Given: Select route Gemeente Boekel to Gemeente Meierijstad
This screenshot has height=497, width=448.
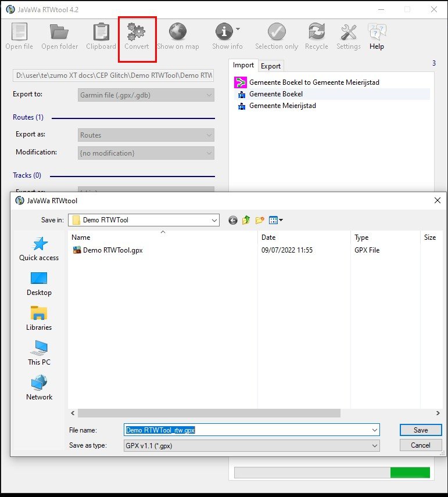Looking at the screenshot, I should (x=332, y=82).
